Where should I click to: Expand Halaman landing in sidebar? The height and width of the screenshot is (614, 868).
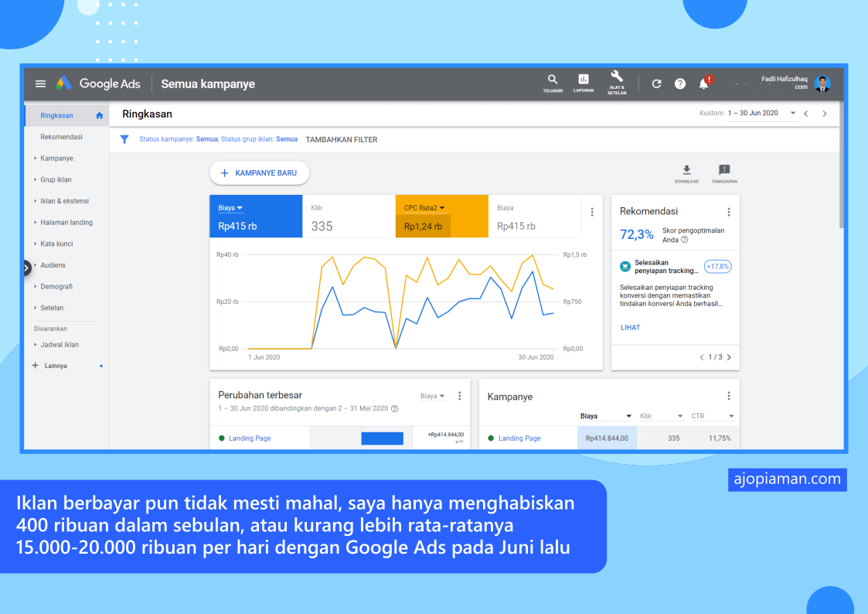[36, 223]
